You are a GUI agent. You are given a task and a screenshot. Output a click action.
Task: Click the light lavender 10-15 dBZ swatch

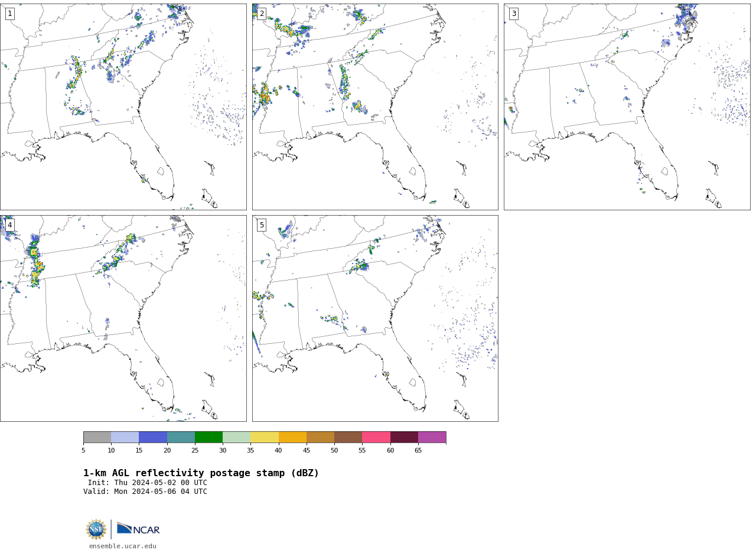point(125,437)
